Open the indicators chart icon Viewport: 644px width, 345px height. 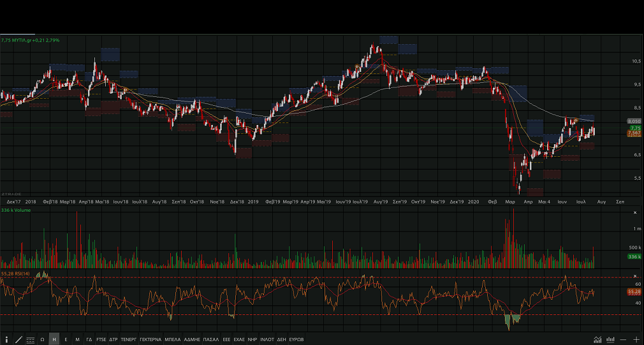597,339
